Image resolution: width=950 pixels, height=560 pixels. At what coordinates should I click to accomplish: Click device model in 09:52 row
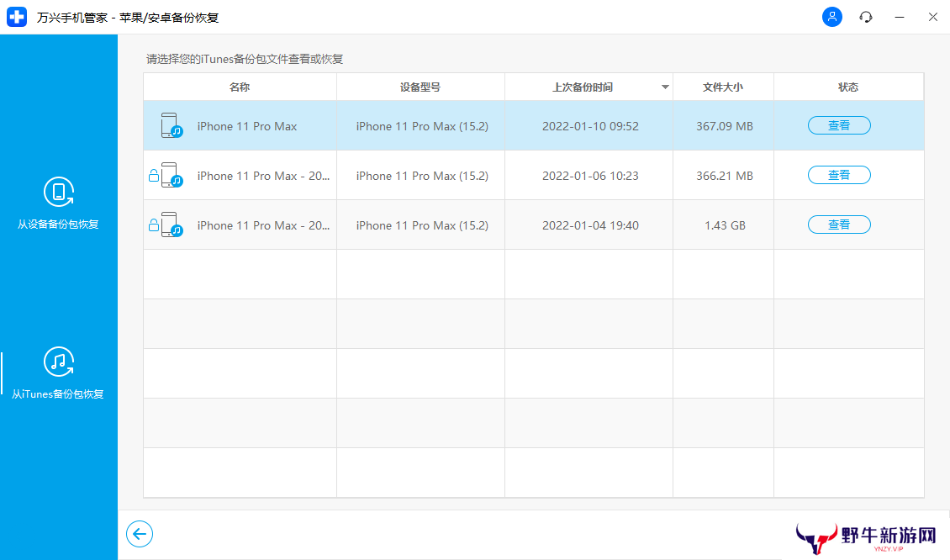[422, 126]
